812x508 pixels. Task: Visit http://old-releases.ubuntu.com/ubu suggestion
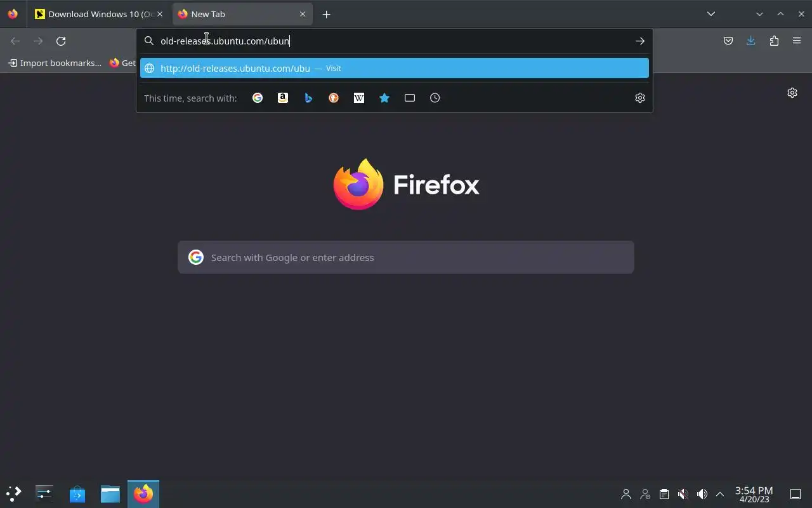point(395,68)
